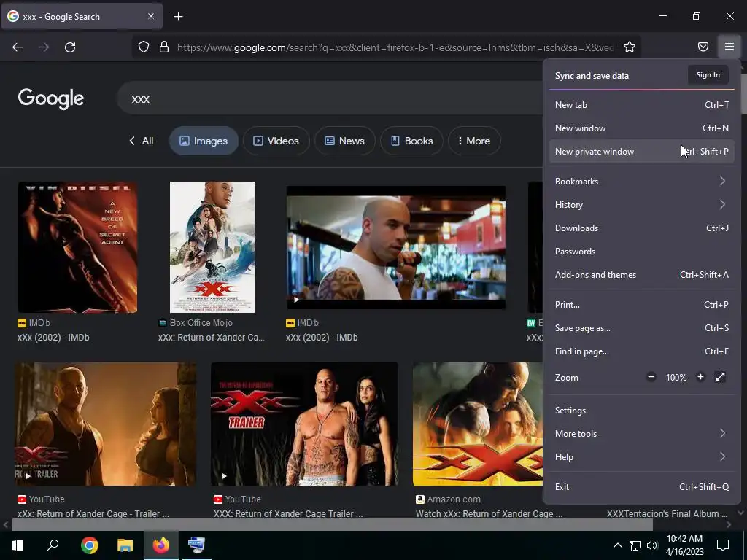Open a new tab with plus button

178,17
